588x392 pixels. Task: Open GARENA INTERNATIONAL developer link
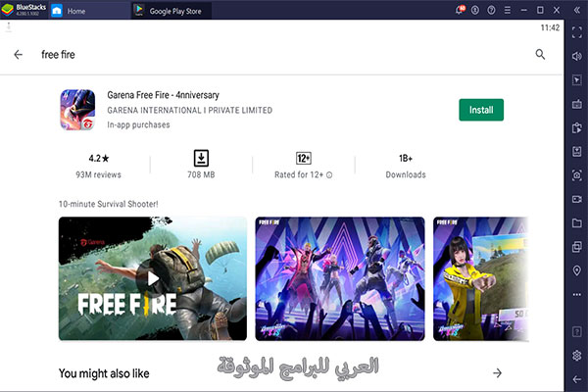tap(190, 111)
